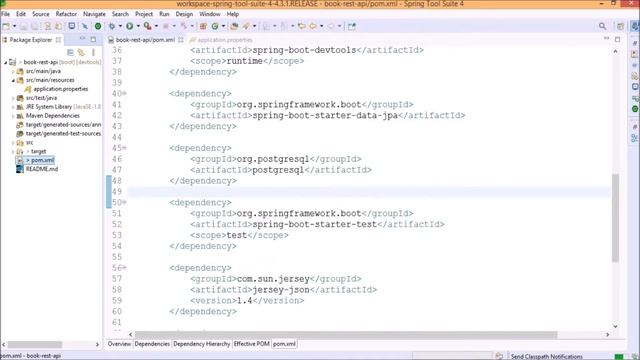640x360 pixels.
Task: Collapse the src/main/resources folder
Action: [13, 80]
